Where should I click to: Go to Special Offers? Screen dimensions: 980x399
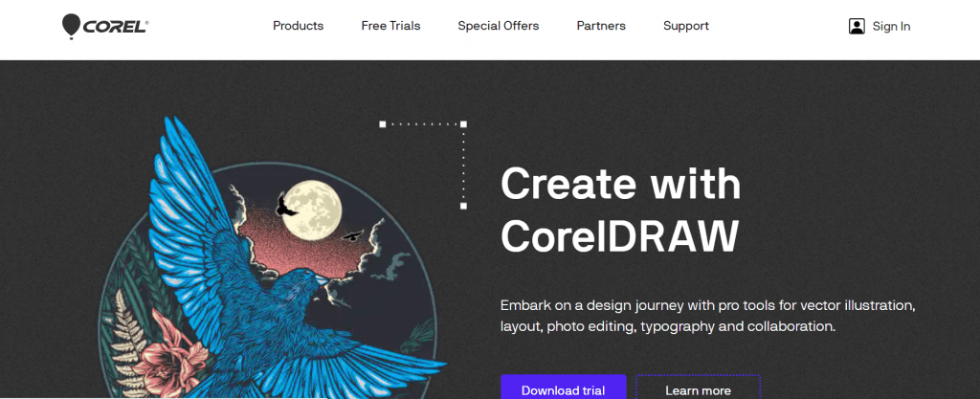[498, 26]
